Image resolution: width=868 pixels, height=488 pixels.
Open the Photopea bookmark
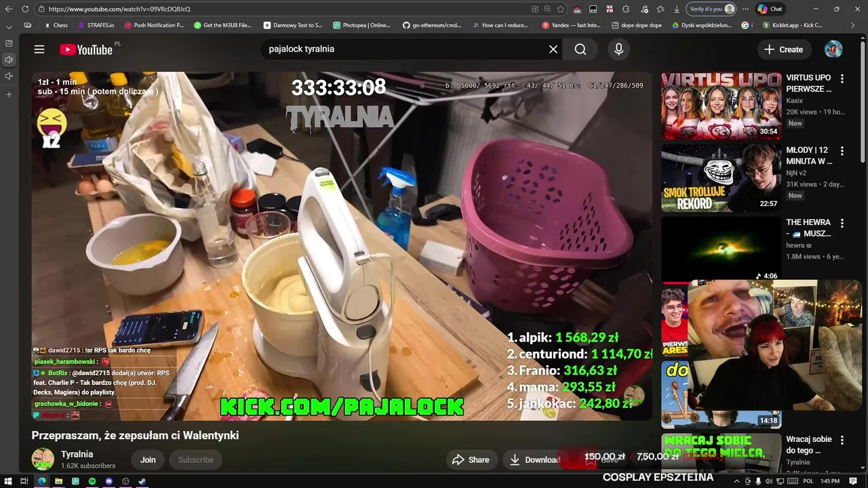[361, 25]
